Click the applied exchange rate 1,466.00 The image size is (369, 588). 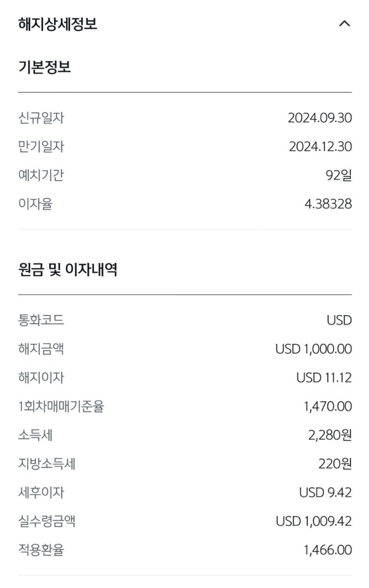coord(328,550)
